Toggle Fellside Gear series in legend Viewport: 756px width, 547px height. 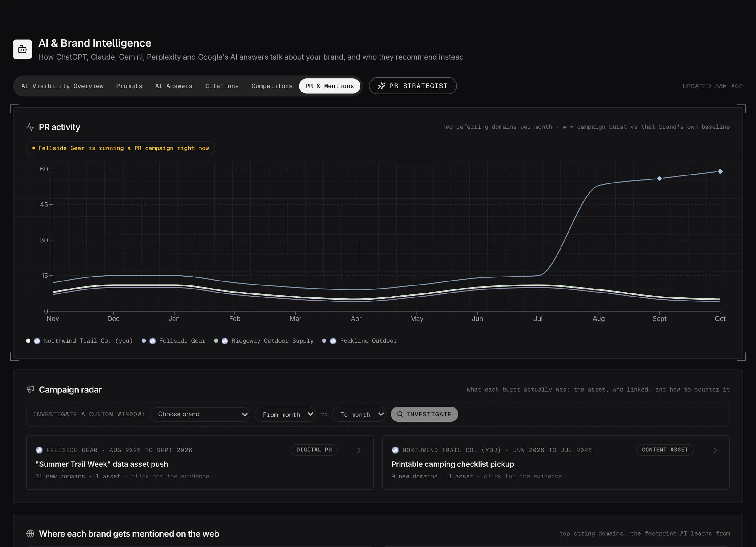point(173,341)
